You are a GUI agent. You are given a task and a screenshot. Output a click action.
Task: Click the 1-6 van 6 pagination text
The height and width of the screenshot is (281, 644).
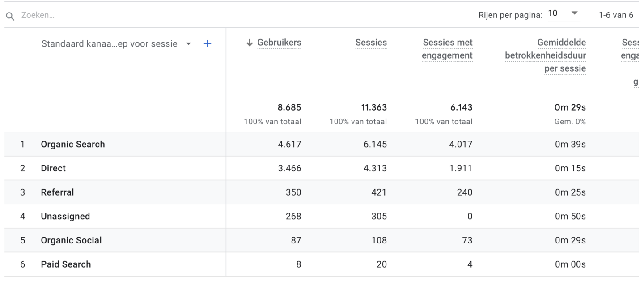click(615, 15)
